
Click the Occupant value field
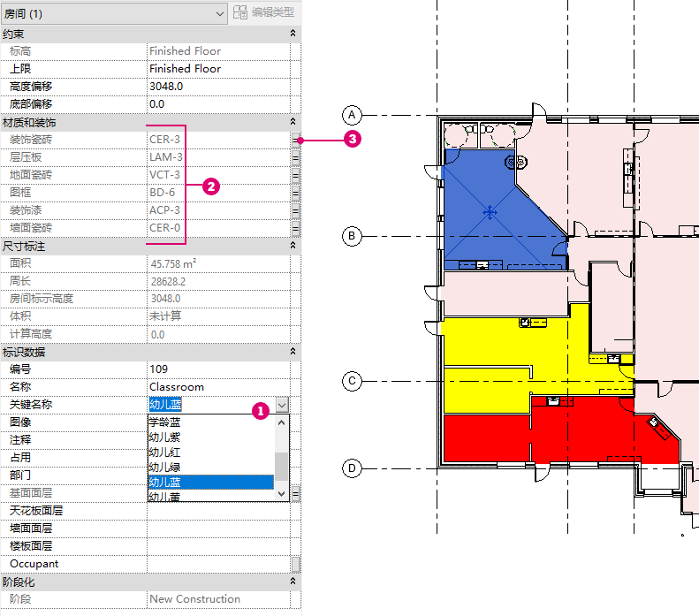218,564
